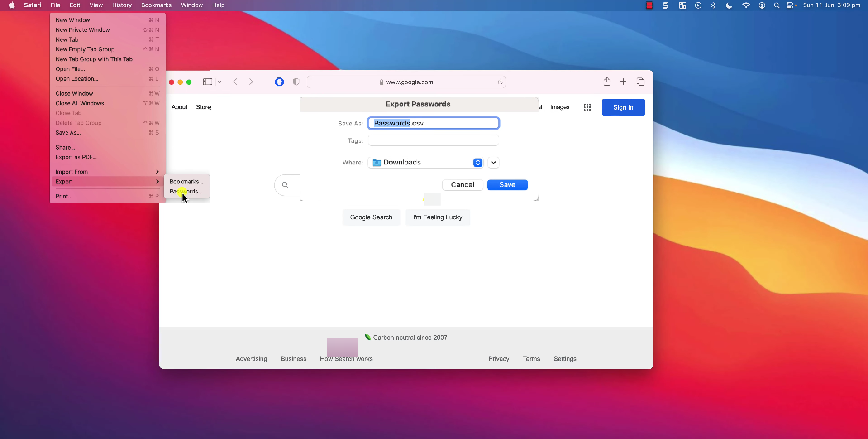
Task: Choose New Private Window
Action: coord(107,30)
